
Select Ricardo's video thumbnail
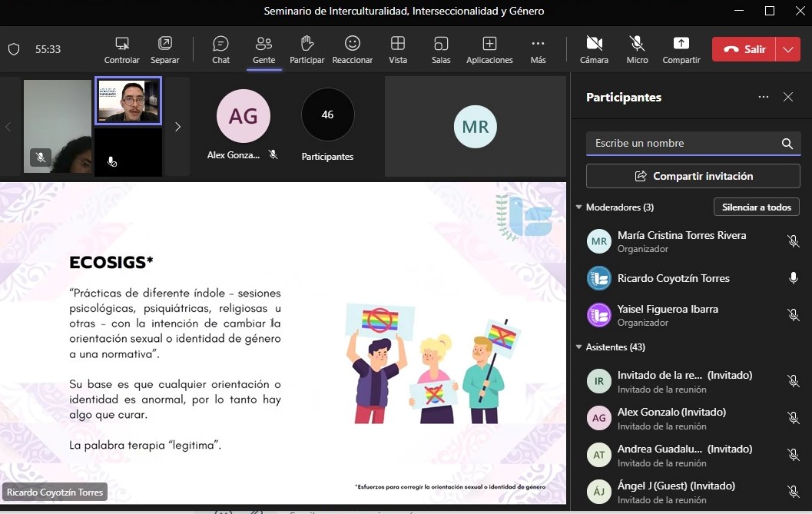(128, 101)
